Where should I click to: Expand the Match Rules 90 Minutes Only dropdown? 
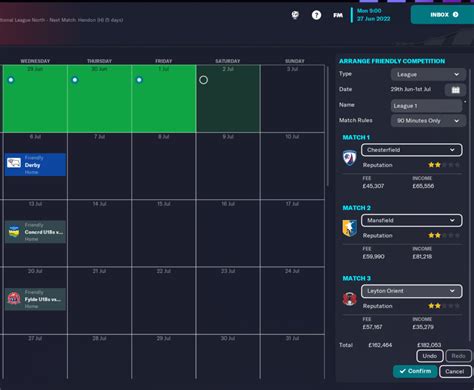pos(428,121)
